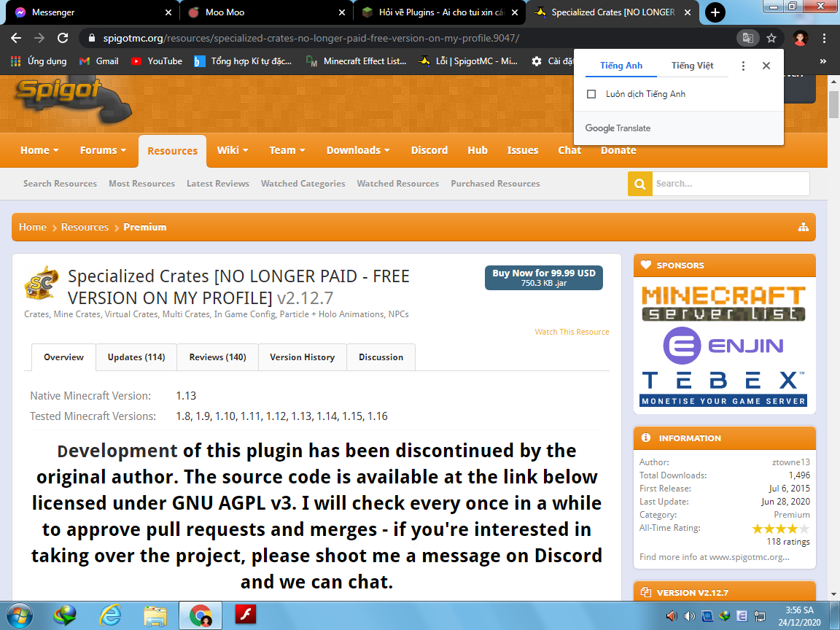Select the Tiếng Anh translate tab
The image size is (840, 630).
pos(621,66)
